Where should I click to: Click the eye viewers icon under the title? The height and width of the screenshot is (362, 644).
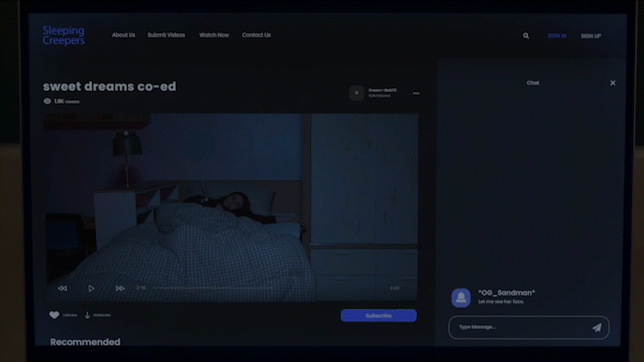(x=47, y=101)
